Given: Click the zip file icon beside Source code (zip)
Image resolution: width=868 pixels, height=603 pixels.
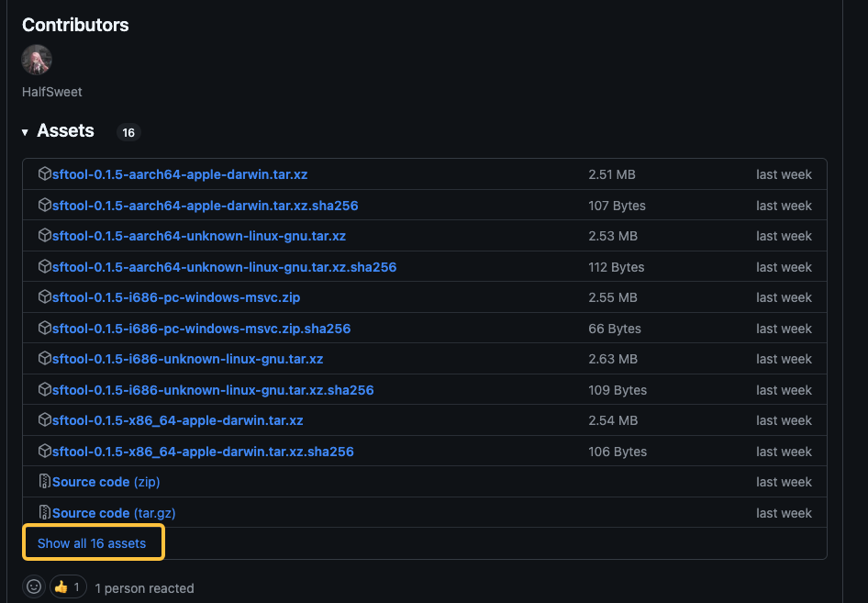Looking at the screenshot, I should pos(45,482).
